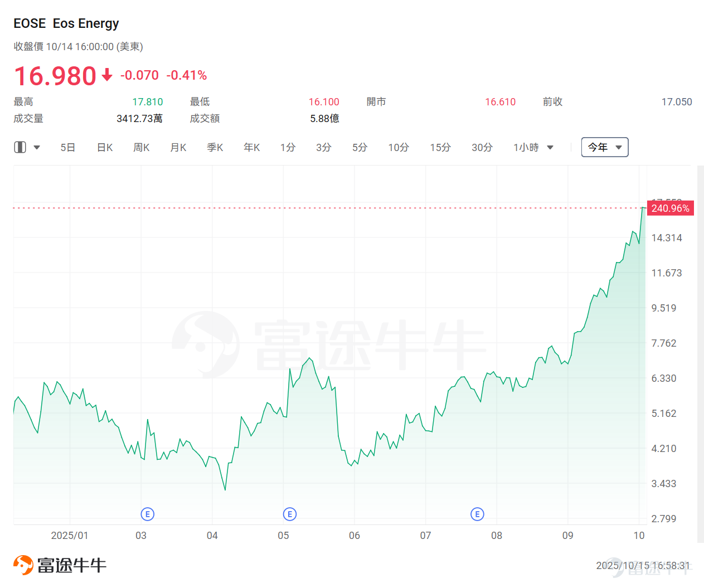The image size is (704, 588).
Task: Click the 07 month x-axis label
Action: click(x=426, y=536)
